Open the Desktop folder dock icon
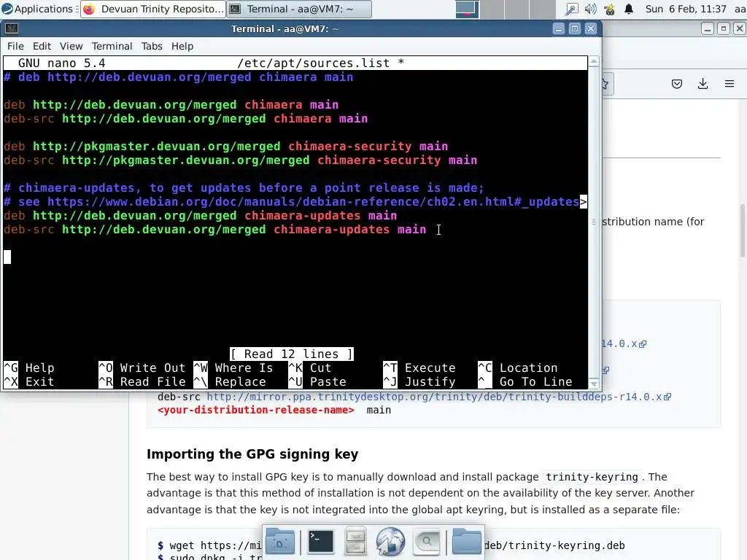Viewport: 747px width, 560px height. (x=279, y=542)
